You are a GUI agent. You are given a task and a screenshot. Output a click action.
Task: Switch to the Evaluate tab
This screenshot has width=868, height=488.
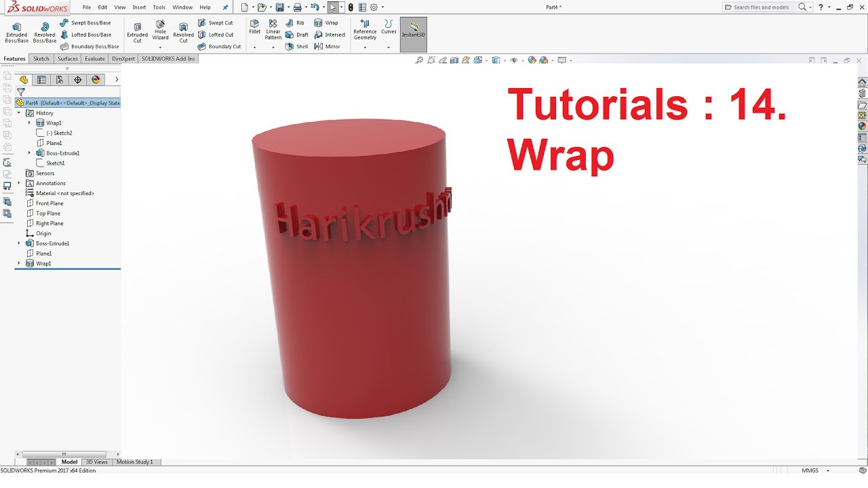tap(95, 59)
